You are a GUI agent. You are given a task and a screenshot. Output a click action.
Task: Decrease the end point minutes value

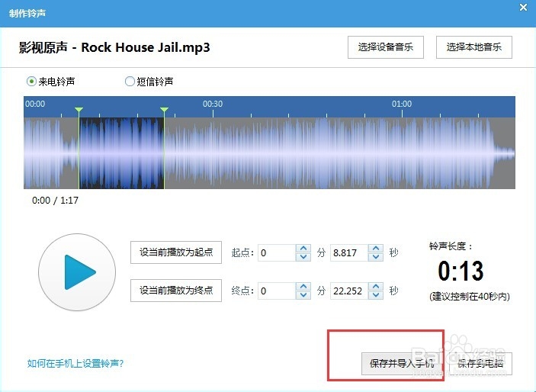303,295
